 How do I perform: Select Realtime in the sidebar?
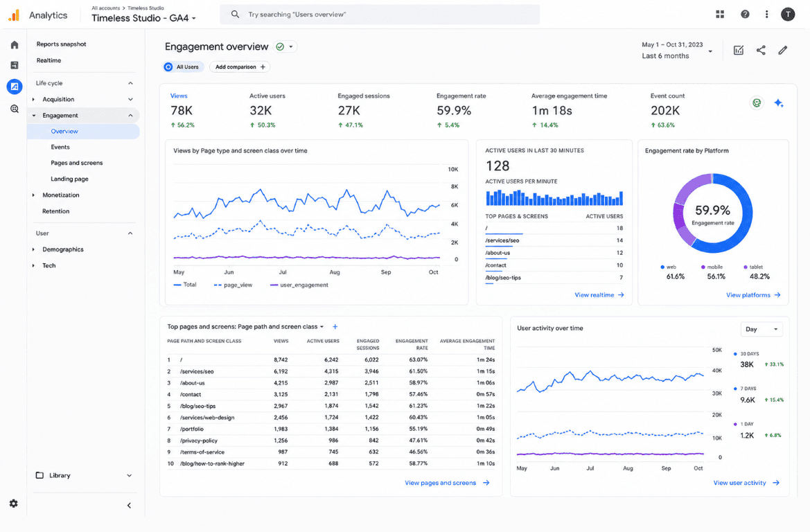(x=49, y=60)
